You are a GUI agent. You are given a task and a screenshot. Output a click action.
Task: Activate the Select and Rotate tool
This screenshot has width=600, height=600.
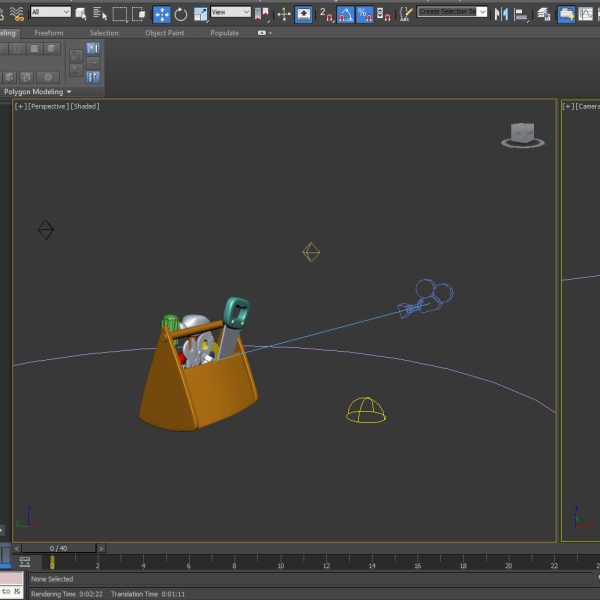[181, 15]
